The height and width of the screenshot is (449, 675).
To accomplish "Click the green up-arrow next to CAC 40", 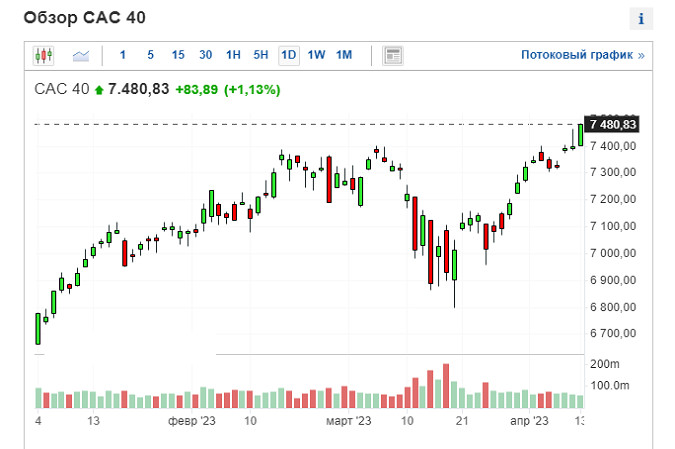I will point(99,90).
